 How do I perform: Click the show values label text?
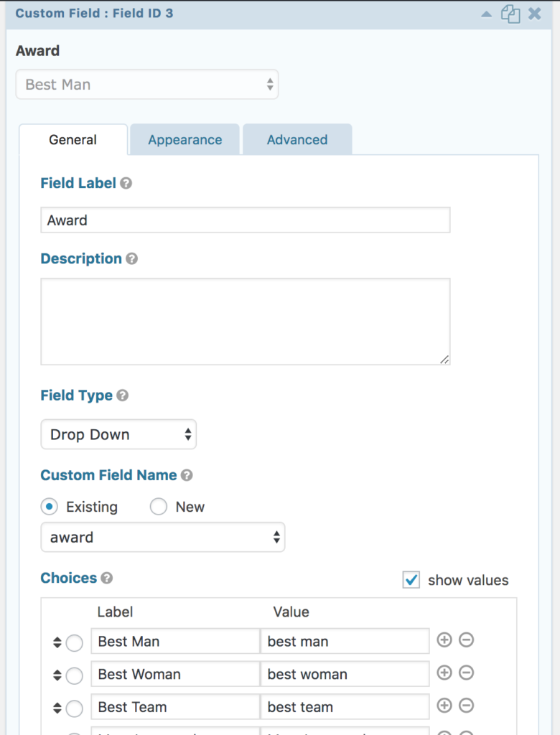(468, 580)
